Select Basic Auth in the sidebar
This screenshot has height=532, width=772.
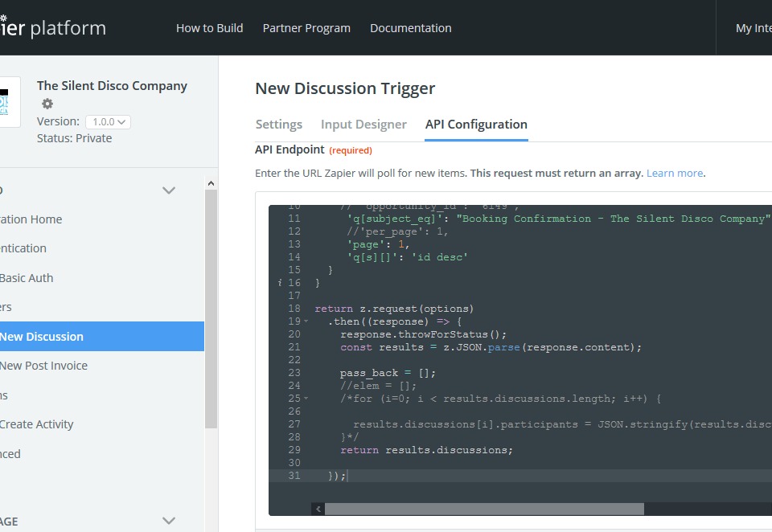click(27, 278)
